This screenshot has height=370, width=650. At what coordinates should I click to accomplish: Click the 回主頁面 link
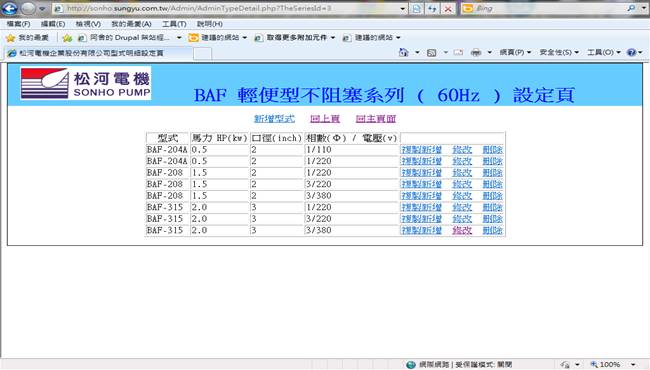click(376, 118)
